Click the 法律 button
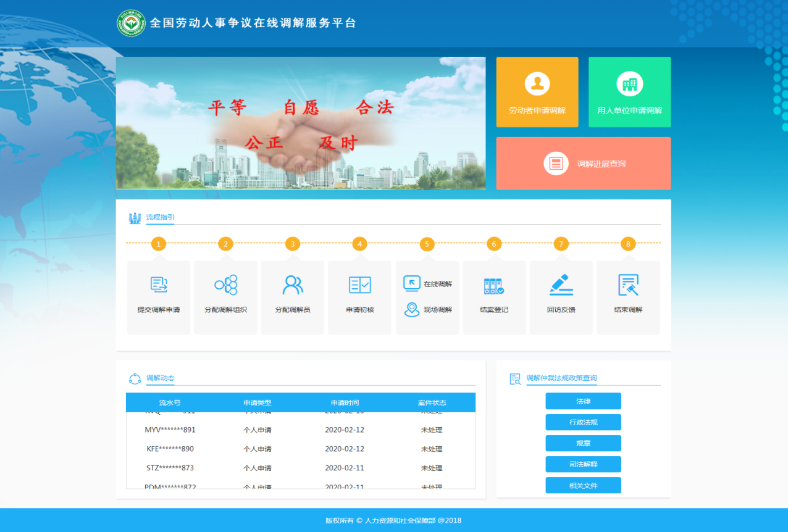 tap(583, 401)
